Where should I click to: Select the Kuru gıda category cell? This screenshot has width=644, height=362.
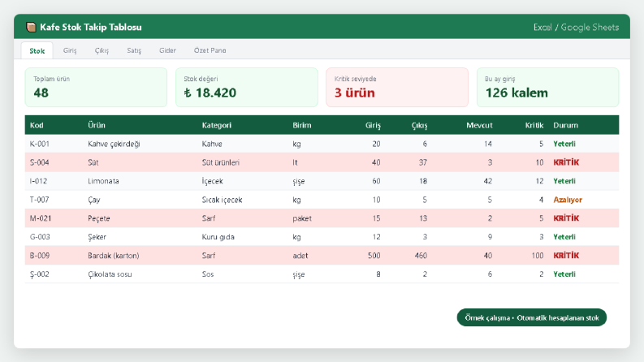[218, 237]
